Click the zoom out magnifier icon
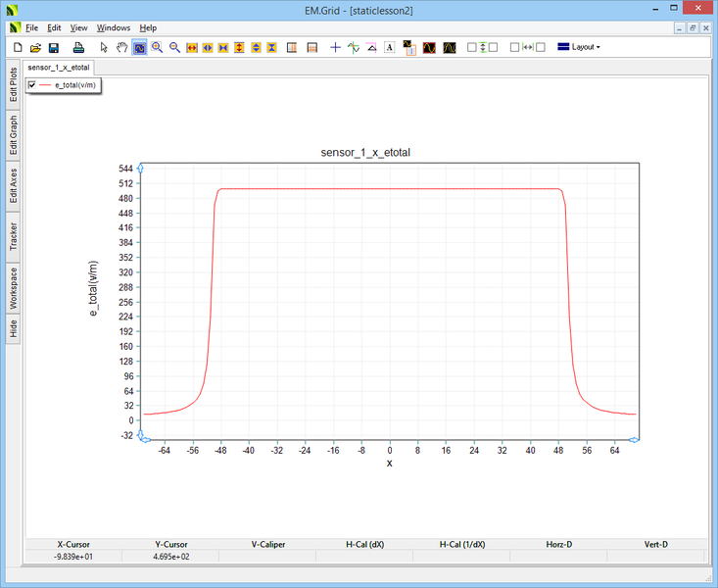Viewport: 718px width, 588px height. [174, 47]
